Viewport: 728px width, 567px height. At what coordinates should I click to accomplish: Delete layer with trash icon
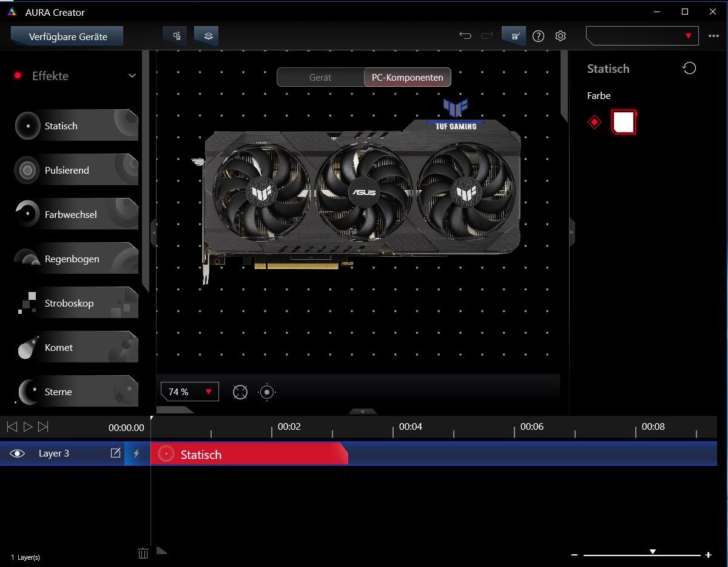(143, 553)
